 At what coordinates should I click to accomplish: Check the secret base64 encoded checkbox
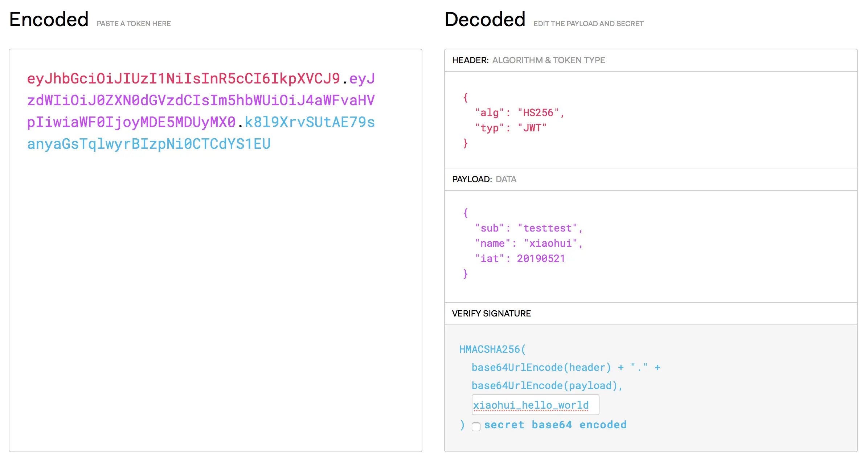tap(476, 426)
